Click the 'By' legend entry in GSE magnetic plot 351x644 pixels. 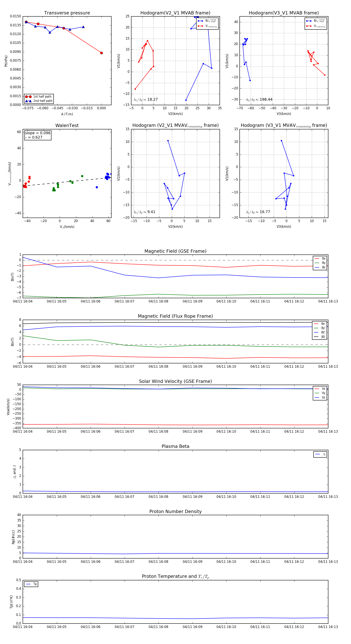320,263
